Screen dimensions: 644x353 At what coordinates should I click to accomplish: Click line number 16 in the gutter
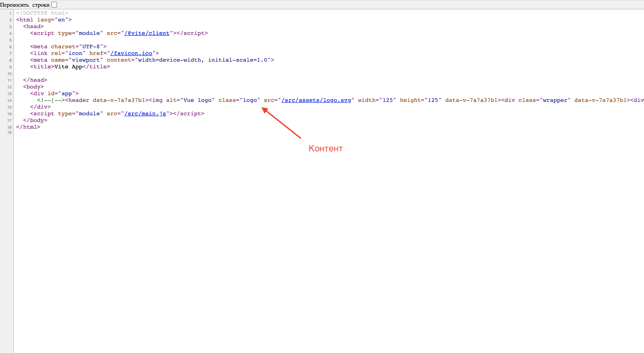point(9,114)
